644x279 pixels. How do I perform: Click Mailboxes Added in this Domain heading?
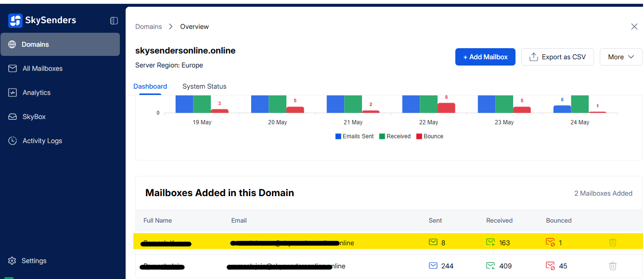219,193
